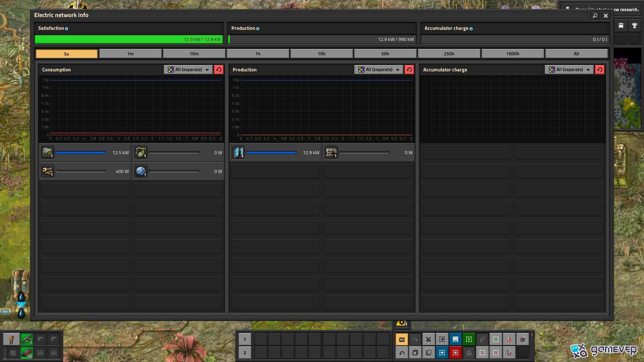Screen dimensions: 644x362
Task: Click the inserter consumption icon
Action: click(47, 171)
